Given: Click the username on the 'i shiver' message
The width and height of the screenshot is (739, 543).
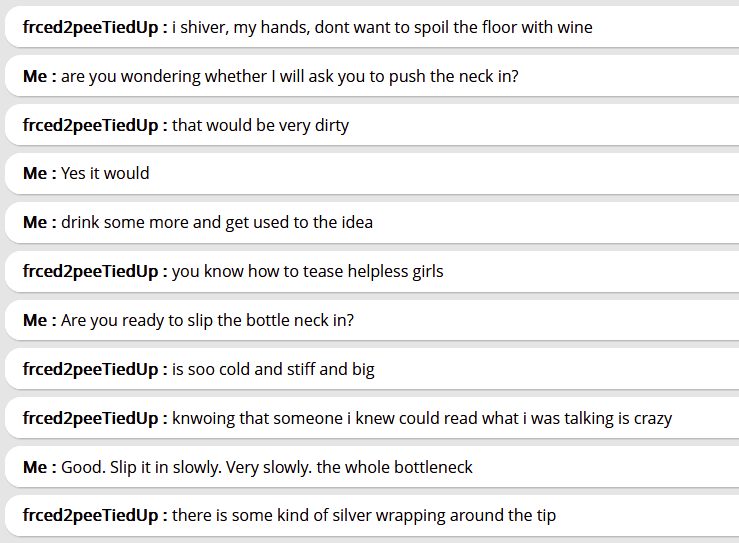Looking at the screenshot, I should 94,27.
